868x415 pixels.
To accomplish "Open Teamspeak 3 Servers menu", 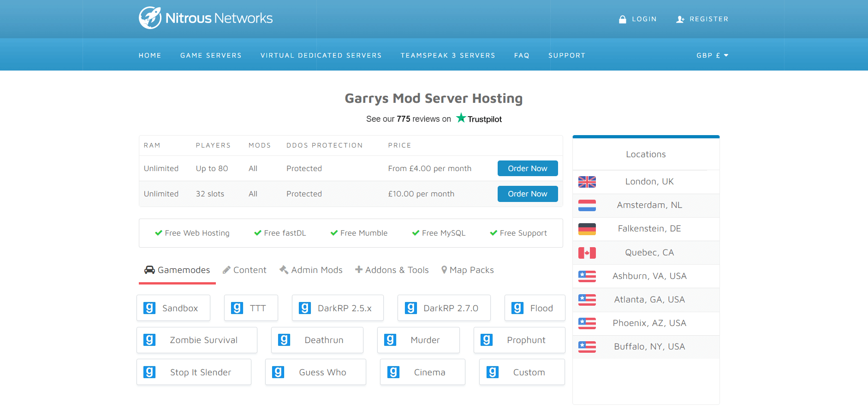I will 448,55.
